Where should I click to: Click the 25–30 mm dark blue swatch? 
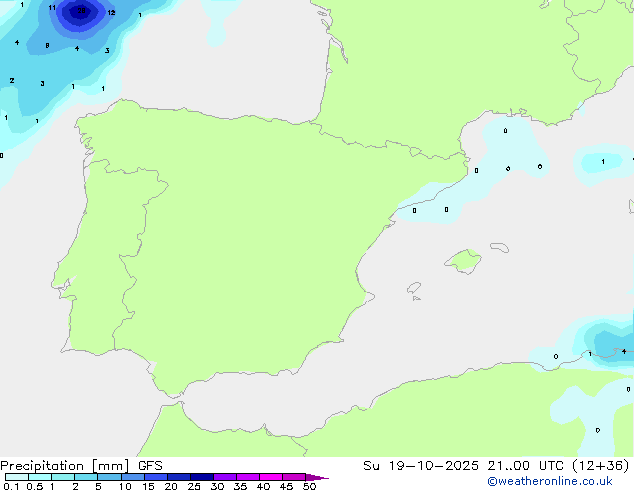pos(202,477)
